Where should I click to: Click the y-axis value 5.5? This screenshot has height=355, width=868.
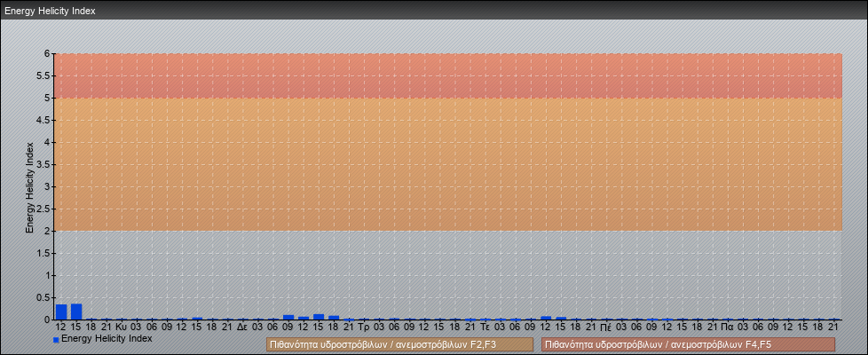point(44,75)
